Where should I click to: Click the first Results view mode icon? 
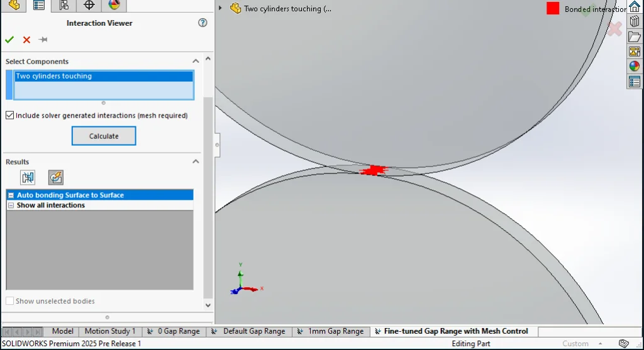(x=28, y=178)
